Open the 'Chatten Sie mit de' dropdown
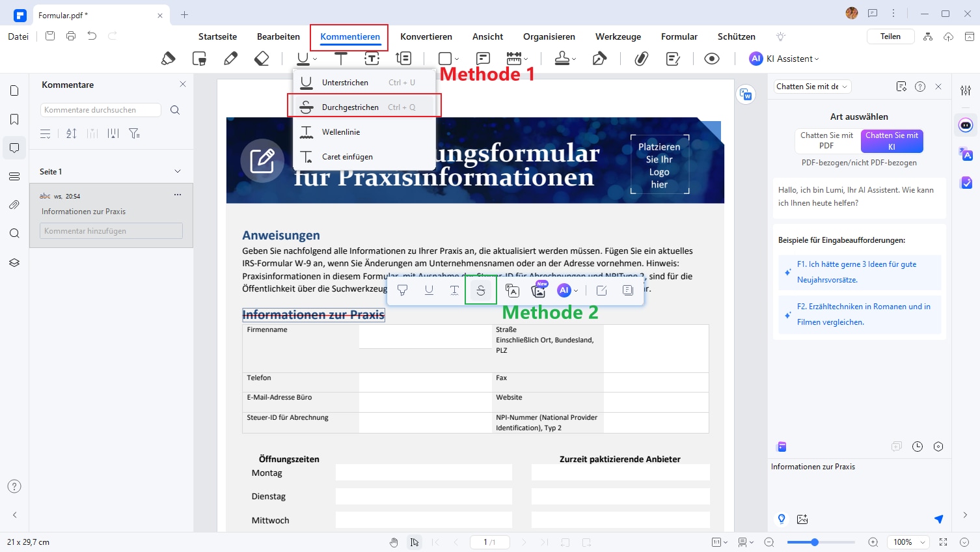 (812, 87)
